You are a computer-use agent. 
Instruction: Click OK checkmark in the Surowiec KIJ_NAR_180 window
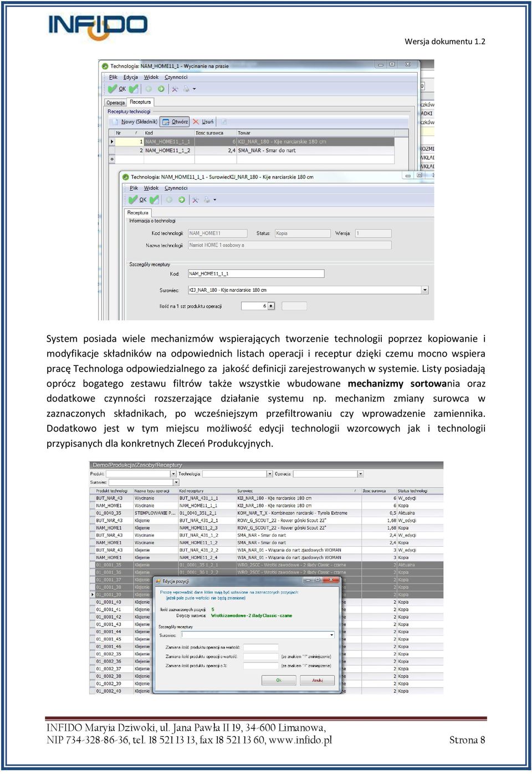pyautogui.click(x=138, y=200)
